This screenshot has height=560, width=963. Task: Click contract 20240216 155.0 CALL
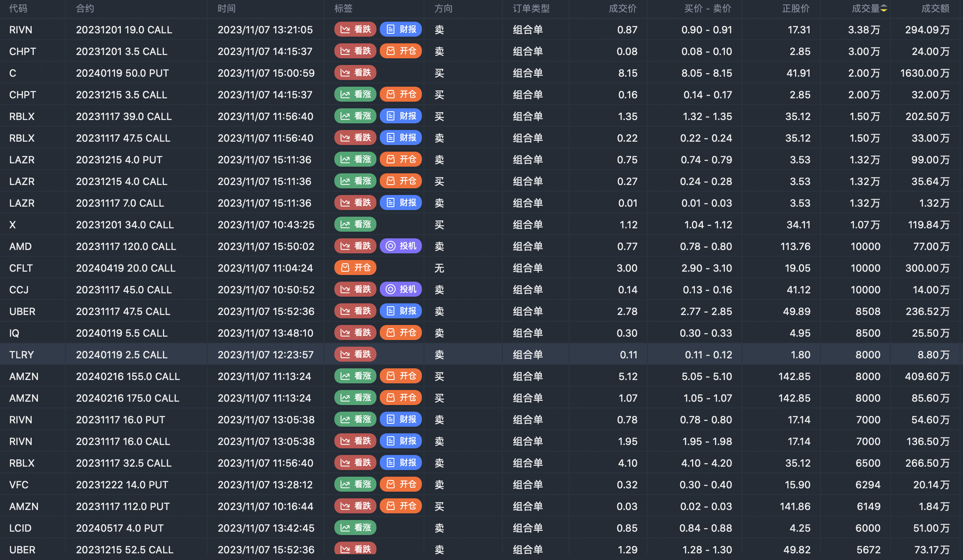tap(128, 377)
